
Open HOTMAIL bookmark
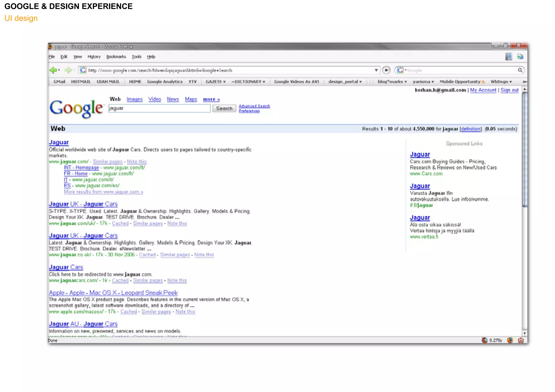click(x=81, y=81)
